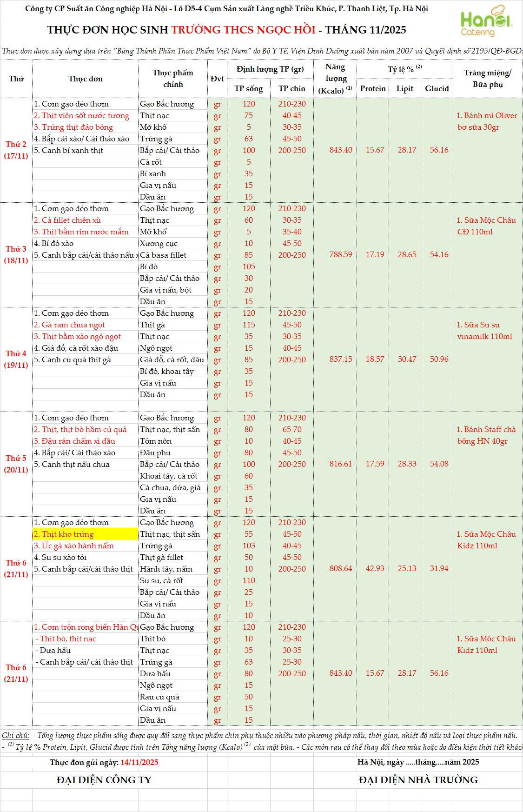The height and width of the screenshot is (812, 523).
Task: Select the Lipit column header
Action: click(x=404, y=88)
